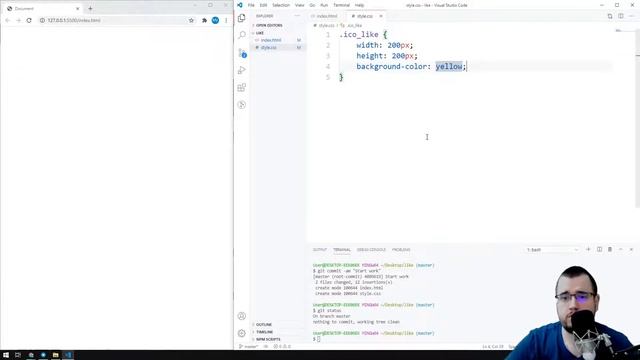This screenshot has height=360, width=640.
Task: Close the Document tab in Chrome
Action: (78, 9)
